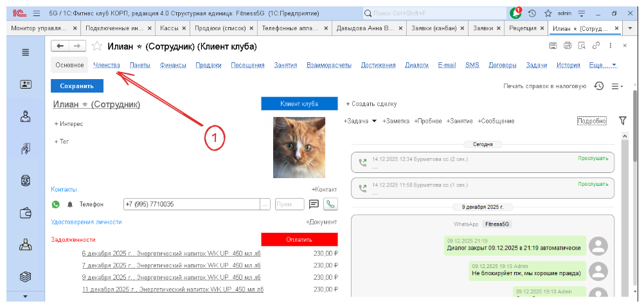Click the save diskette icon in header

click(553, 46)
